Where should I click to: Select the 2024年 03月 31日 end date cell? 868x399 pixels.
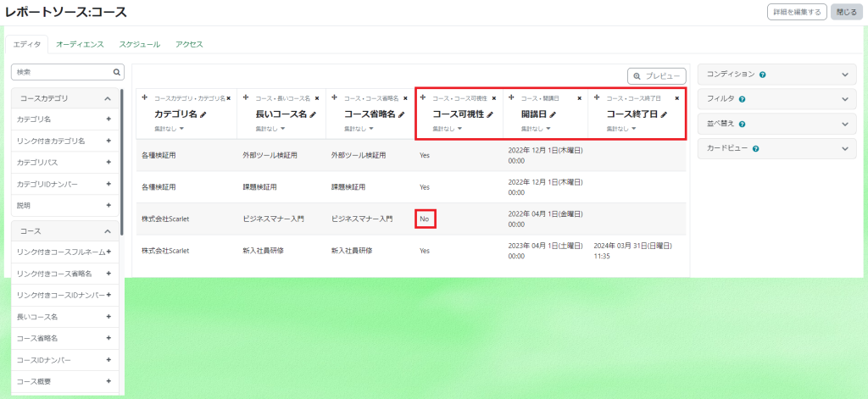[632, 250]
